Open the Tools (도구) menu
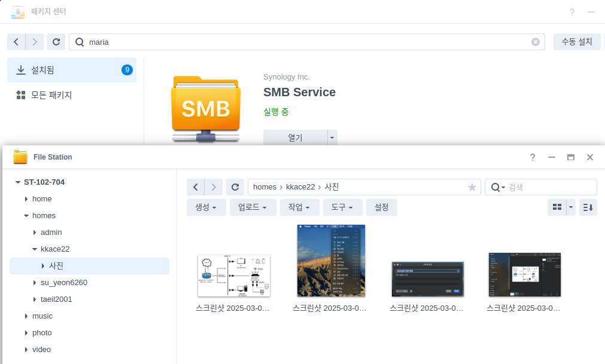 tap(343, 207)
